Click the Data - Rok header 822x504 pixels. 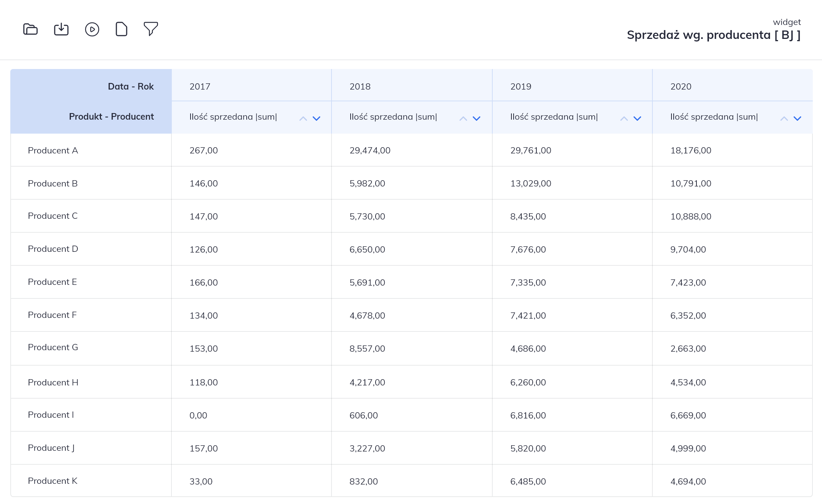[x=131, y=86]
